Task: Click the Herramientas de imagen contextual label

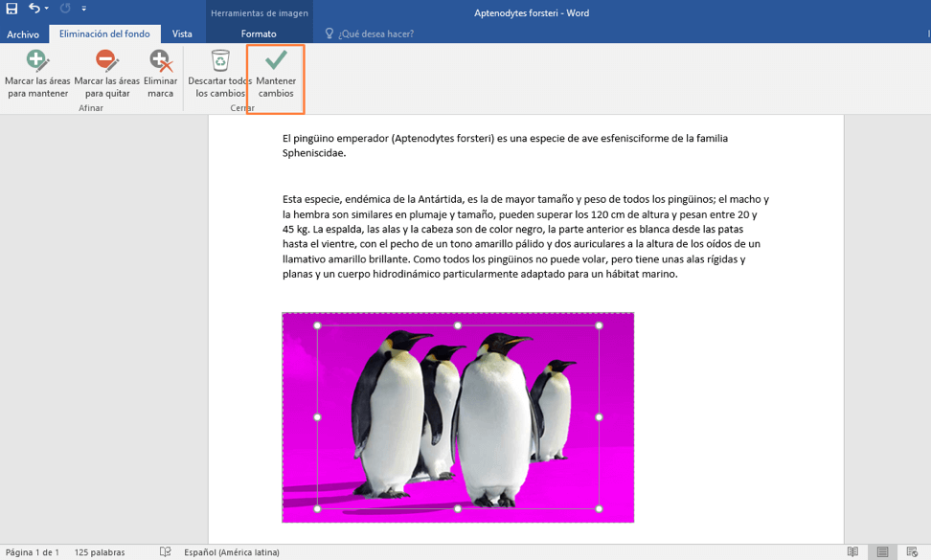Action: click(x=260, y=13)
